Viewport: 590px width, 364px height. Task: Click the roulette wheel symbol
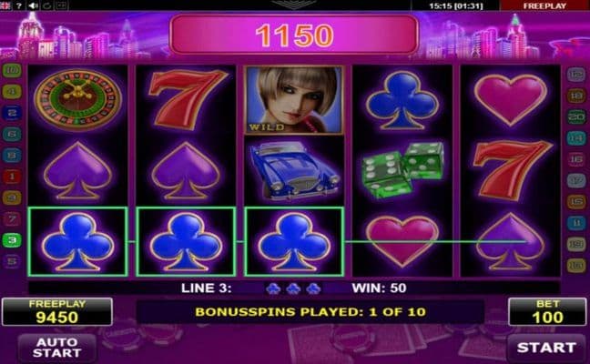pos(78,99)
